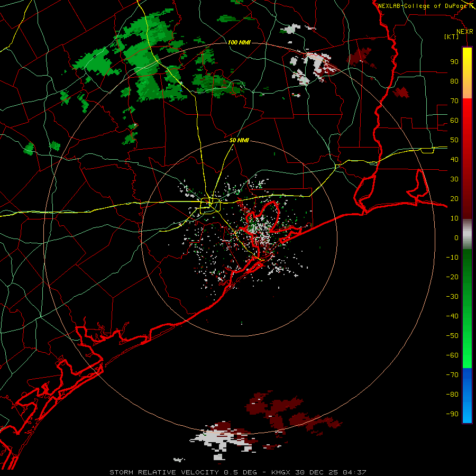The width and height of the screenshot is (476, 476).
Task: Click the 50 value on the velocity scale
Action: [x=454, y=140]
